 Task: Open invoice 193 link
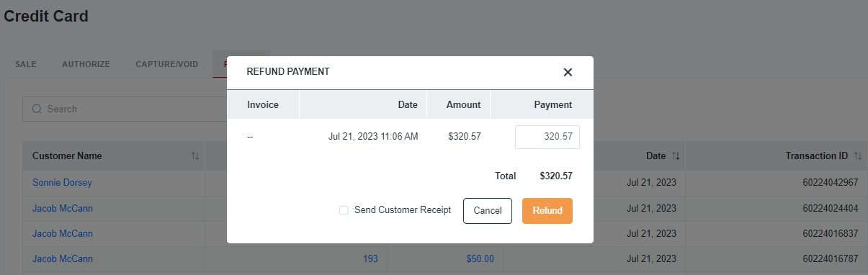371,258
